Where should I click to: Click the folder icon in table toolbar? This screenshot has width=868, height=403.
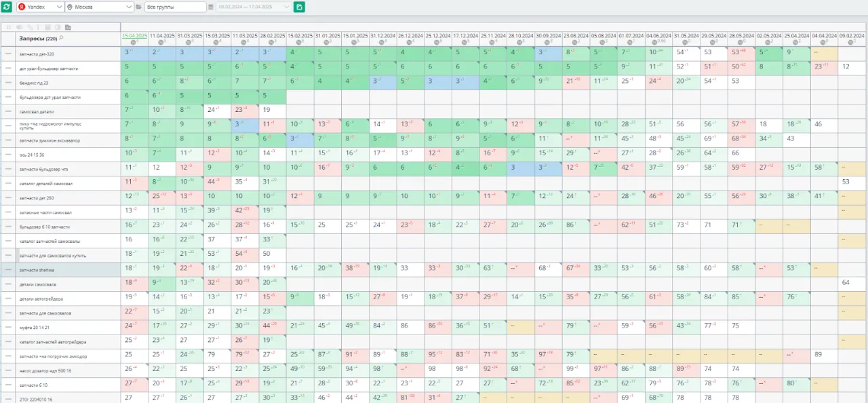(68, 27)
